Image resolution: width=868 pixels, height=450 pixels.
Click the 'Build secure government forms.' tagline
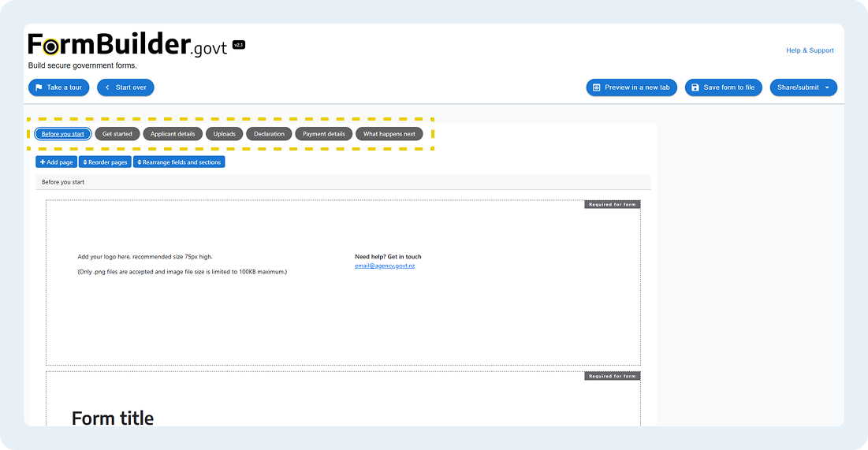pyautogui.click(x=83, y=65)
